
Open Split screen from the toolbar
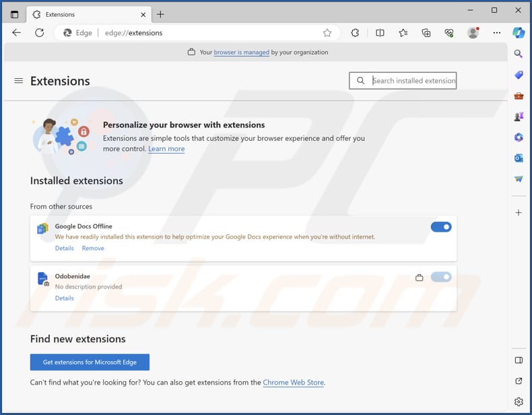[380, 33]
